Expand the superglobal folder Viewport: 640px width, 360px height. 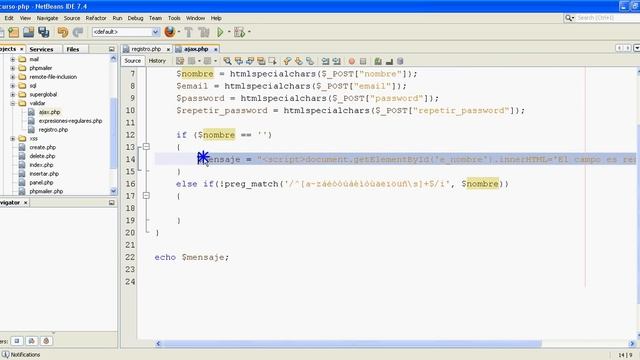[13, 94]
